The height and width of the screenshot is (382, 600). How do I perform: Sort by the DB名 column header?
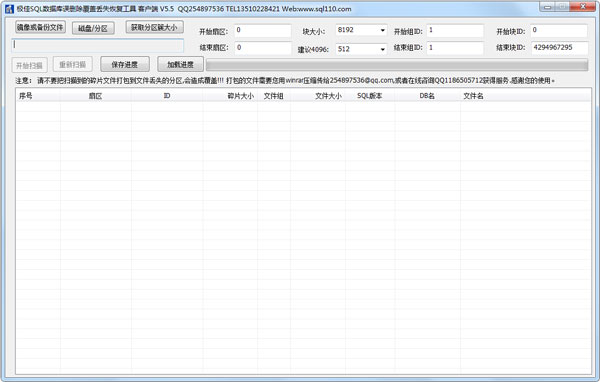427,96
